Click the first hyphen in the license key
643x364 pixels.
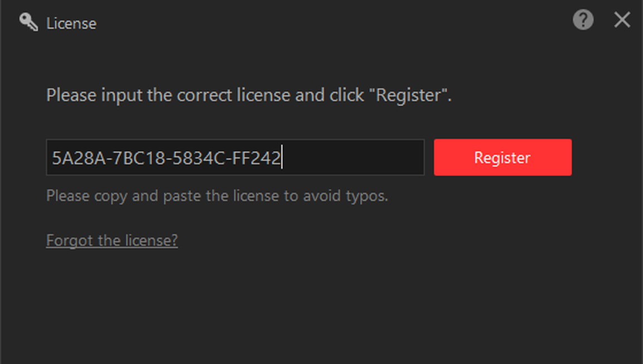109,159
